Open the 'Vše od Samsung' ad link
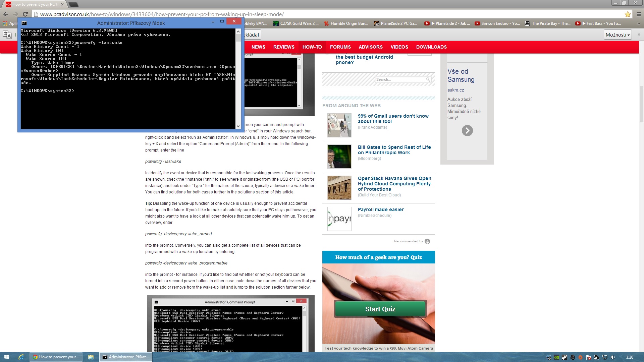 pos(461,75)
